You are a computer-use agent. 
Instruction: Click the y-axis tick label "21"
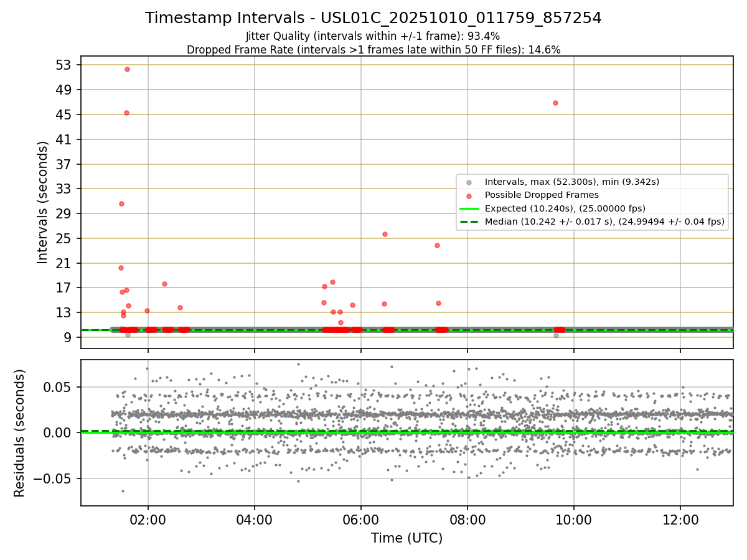tap(65, 264)
